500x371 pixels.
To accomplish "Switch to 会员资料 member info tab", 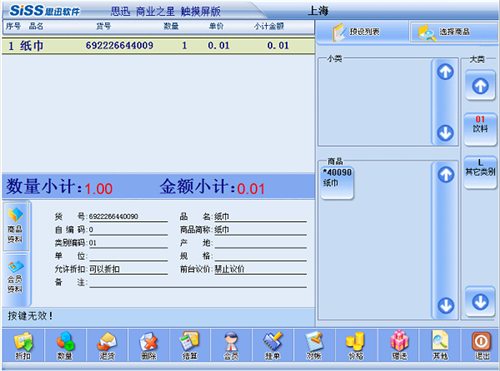I will pos(15,277).
